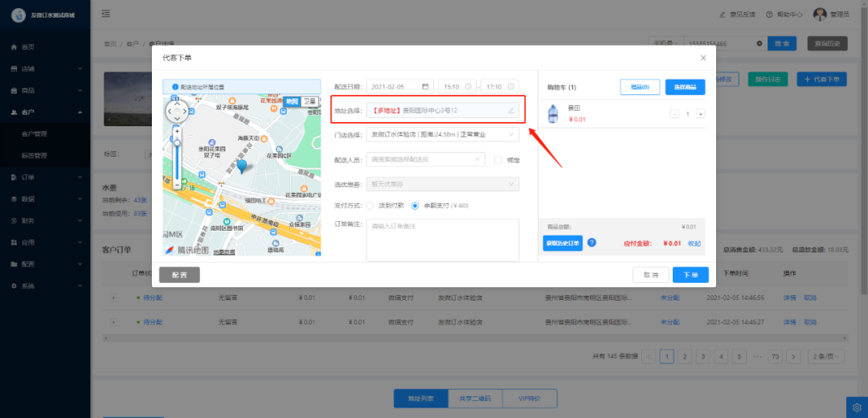Open the 17:10 end time picker
Viewport: 868px width, 418px height.
(500, 87)
